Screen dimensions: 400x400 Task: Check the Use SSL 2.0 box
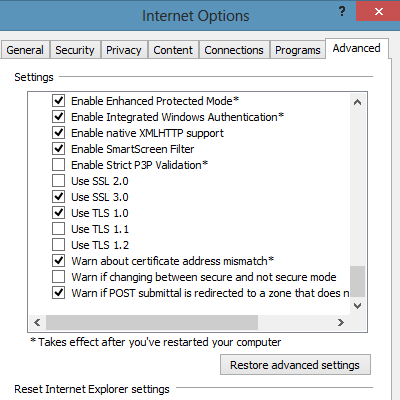[x=58, y=180]
